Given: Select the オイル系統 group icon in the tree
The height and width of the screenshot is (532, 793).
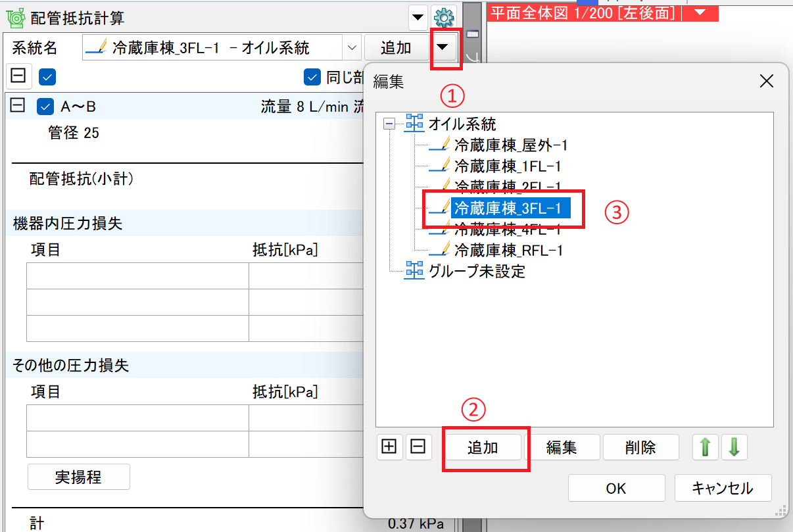Looking at the screenshot, I should (x=414, y=123).
